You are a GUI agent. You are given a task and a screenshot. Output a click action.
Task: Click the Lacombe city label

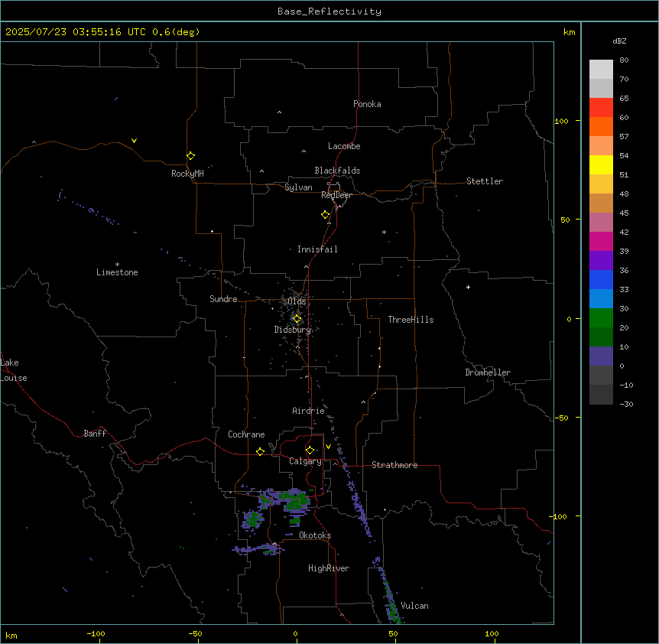click(x=344, y=146)
